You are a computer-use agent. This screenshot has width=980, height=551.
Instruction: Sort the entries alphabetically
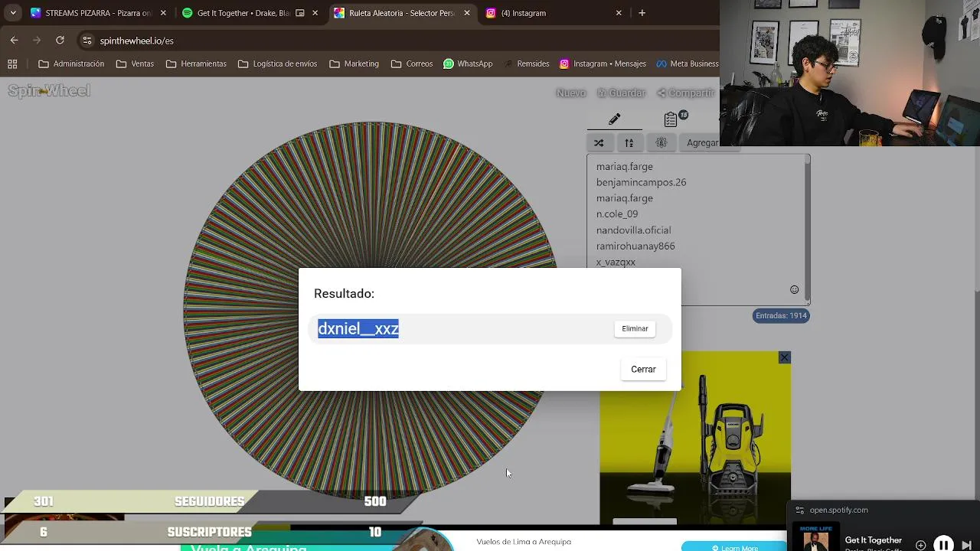pos(629,142)
